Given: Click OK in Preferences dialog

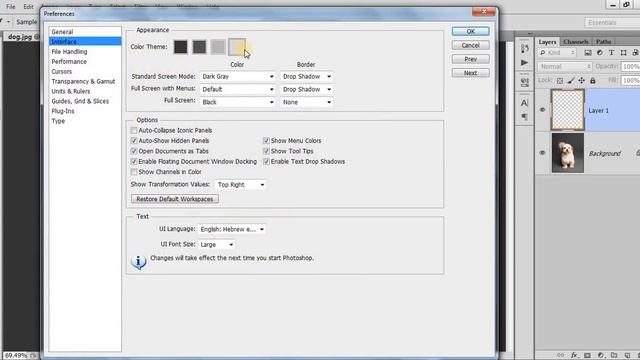Looking at the screenshot, I should point(471,31).
